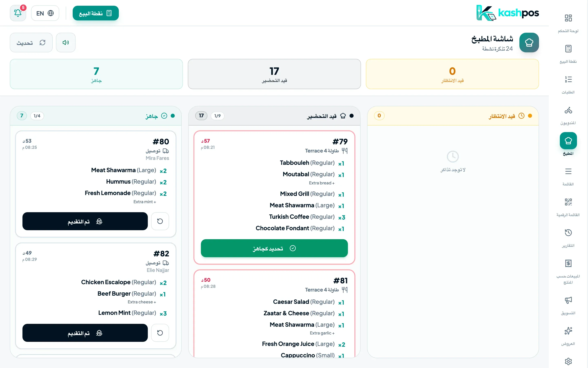The height and width of the screenshot is (368, 588).
Task: Filter by waiting summary card showing 0
Action: 452,74
